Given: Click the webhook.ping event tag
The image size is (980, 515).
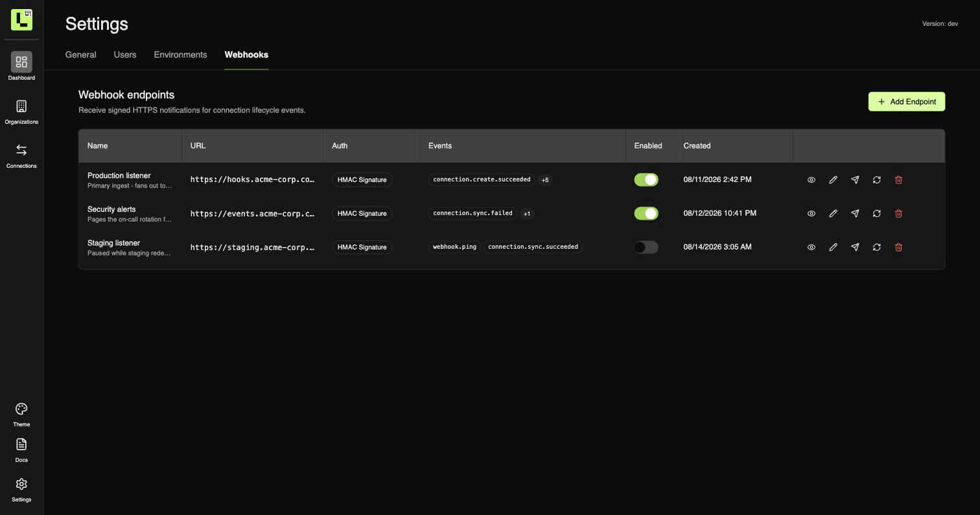Looking at the screenshot, I should (454, 247).
